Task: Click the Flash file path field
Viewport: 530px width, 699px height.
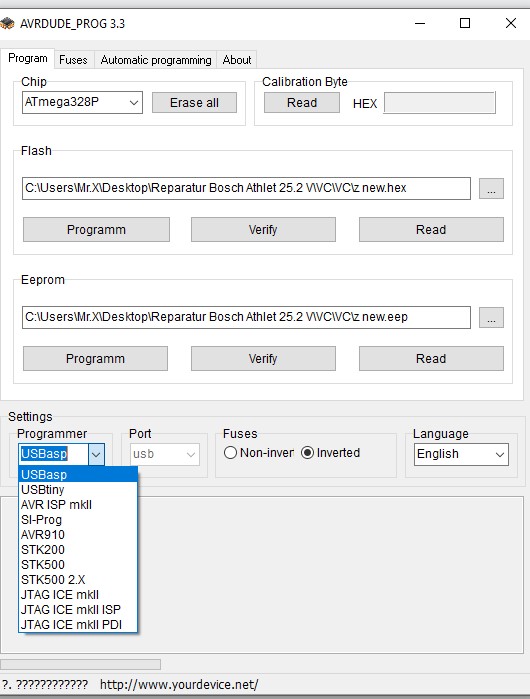Action: click(x=246, y=188)
